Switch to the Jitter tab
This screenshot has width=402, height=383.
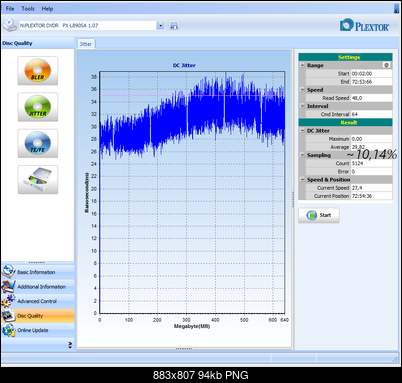(86, 44)
